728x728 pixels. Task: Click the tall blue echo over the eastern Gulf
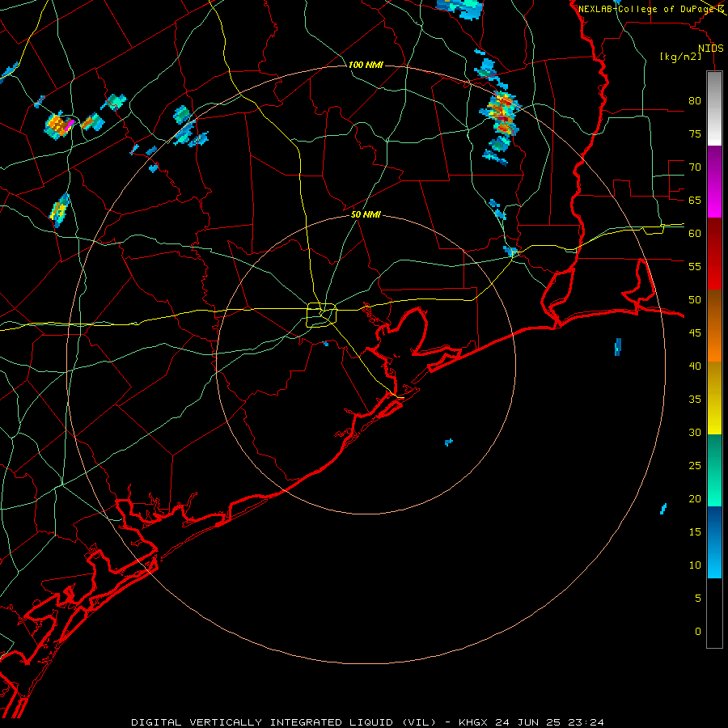pyautogui.click(x=617, y=347)
